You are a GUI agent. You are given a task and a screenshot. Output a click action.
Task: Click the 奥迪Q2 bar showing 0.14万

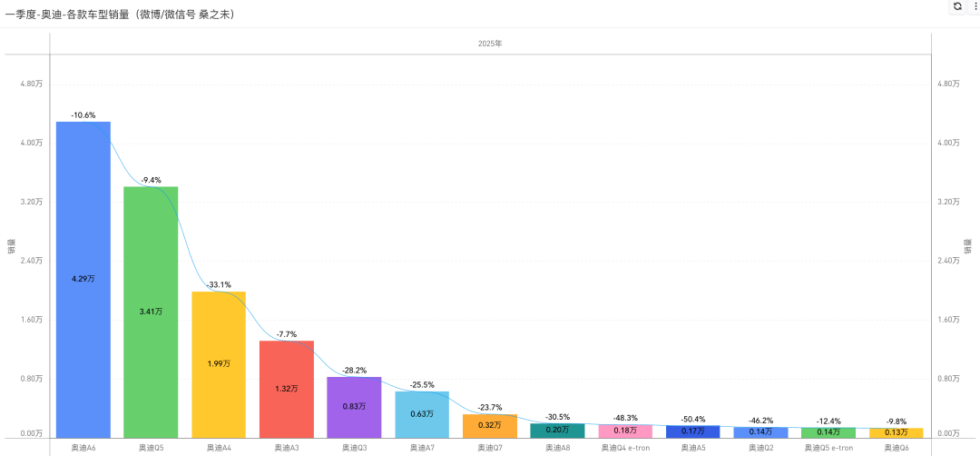(760, 432)
